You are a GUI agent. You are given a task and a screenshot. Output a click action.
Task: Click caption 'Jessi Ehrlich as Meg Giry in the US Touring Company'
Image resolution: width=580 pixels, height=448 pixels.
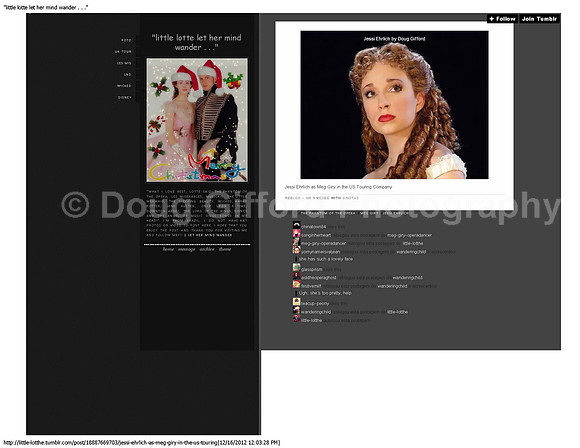click(338, 187)
